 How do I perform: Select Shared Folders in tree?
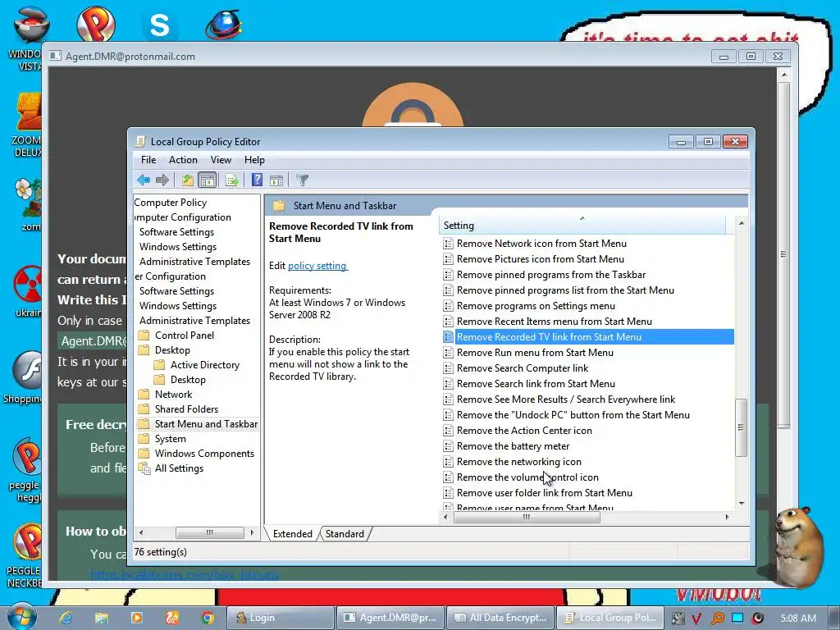(x=186, y=409)
